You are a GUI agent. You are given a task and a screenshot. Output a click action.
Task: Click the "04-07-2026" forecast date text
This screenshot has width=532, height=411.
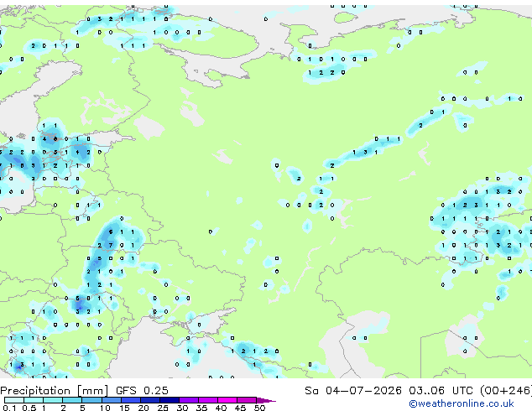pos(363,391)
